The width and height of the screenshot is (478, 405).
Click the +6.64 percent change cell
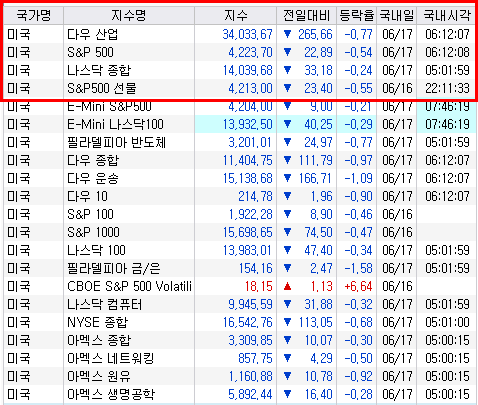(358, 286)
